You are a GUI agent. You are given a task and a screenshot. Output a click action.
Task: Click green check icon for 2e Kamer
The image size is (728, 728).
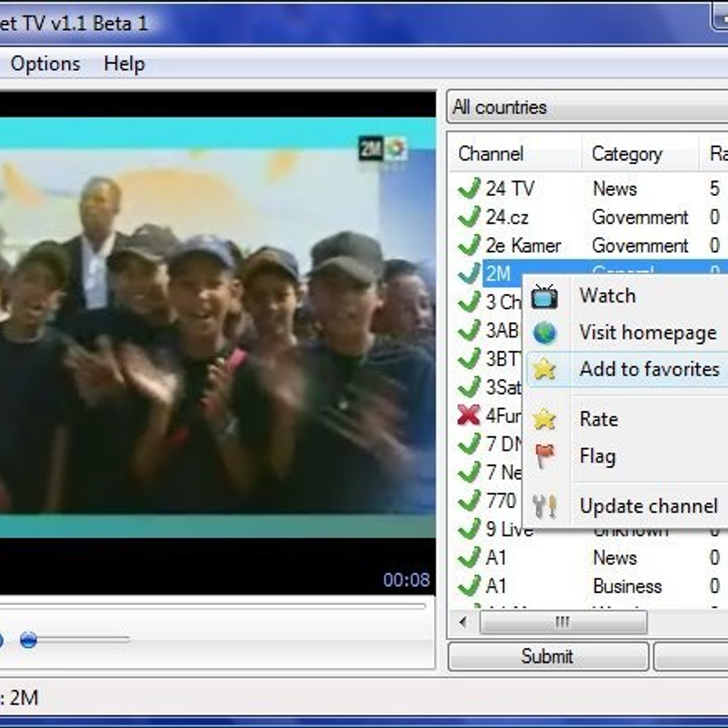[469, 245]
